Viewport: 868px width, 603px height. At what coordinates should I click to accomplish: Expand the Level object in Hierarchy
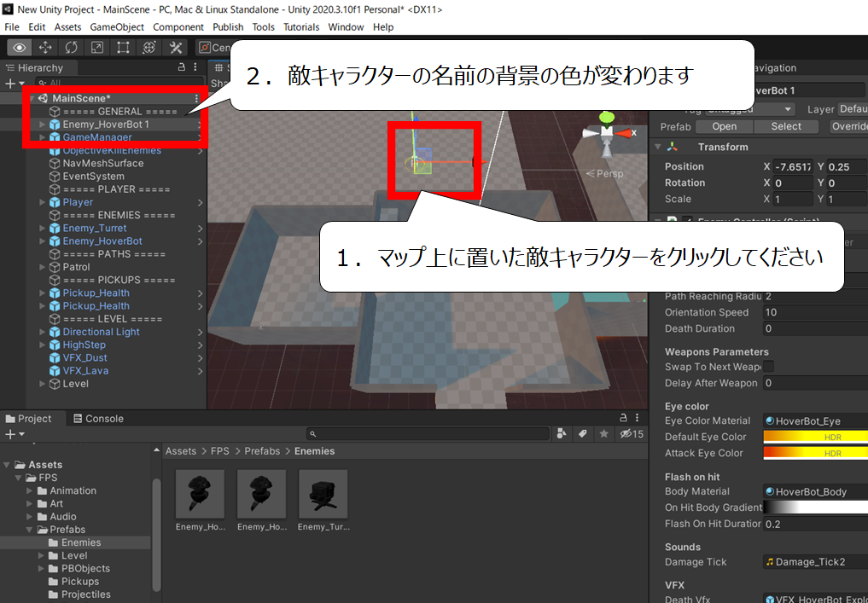pyautogui.click(x=42, y=384)
